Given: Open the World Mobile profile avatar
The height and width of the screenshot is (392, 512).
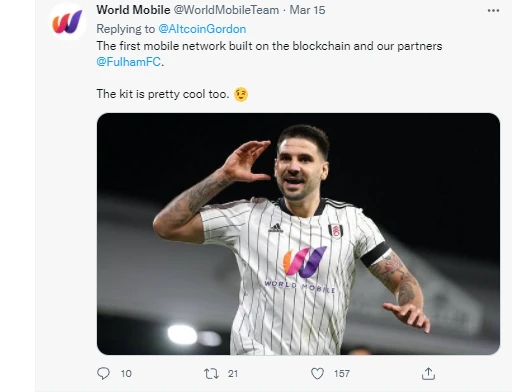Looking at the screenshot, I should click(x=68, y=22).
